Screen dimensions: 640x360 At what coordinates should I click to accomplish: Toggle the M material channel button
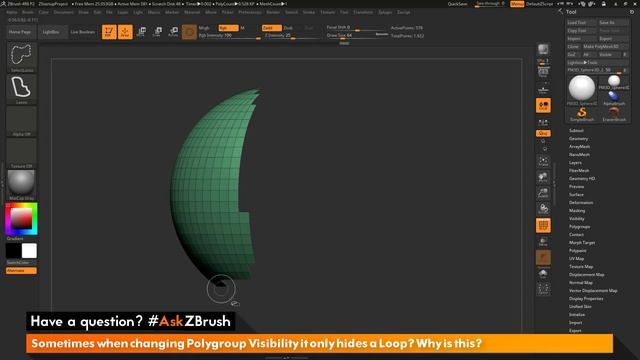[242, 28]
